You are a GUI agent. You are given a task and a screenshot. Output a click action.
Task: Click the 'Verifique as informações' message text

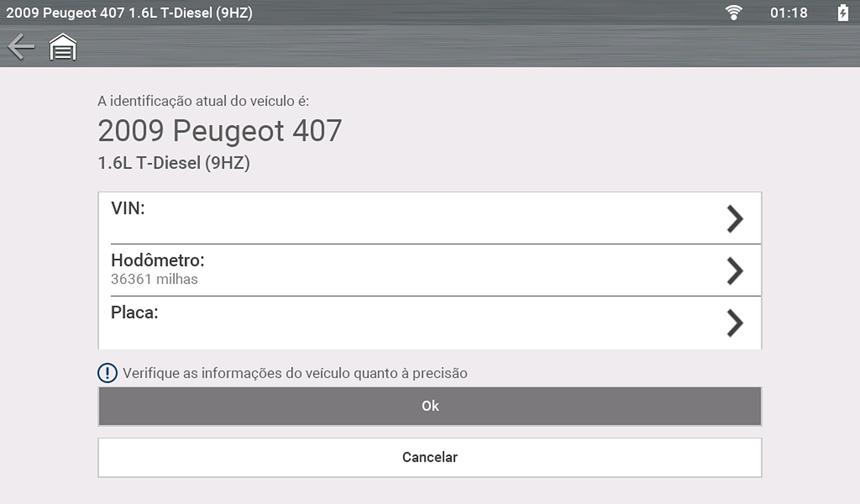tap(295, 373)
